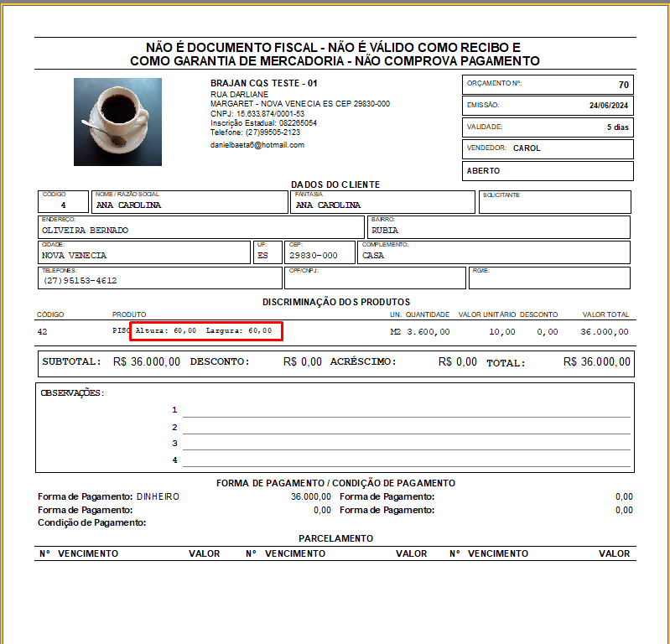Click the Fantasia field ANA CAROLINA
The height and width of the screenshot is (644, 670).
(x=382, y=202)
